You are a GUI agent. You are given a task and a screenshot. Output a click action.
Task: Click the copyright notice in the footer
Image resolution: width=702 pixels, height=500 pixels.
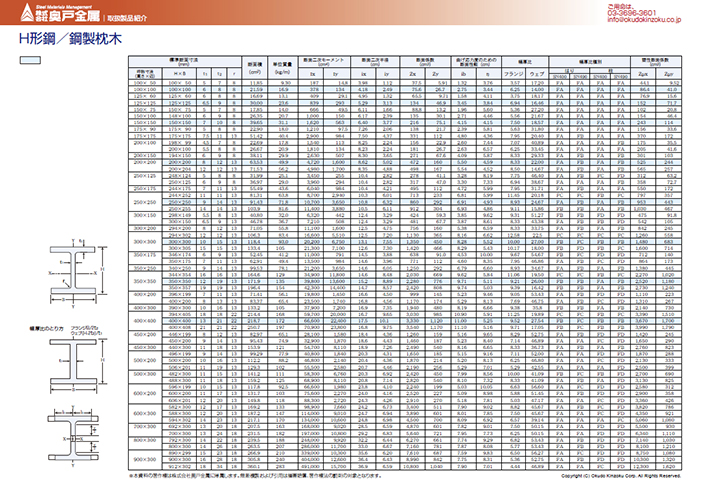click(x=621, y=476)
